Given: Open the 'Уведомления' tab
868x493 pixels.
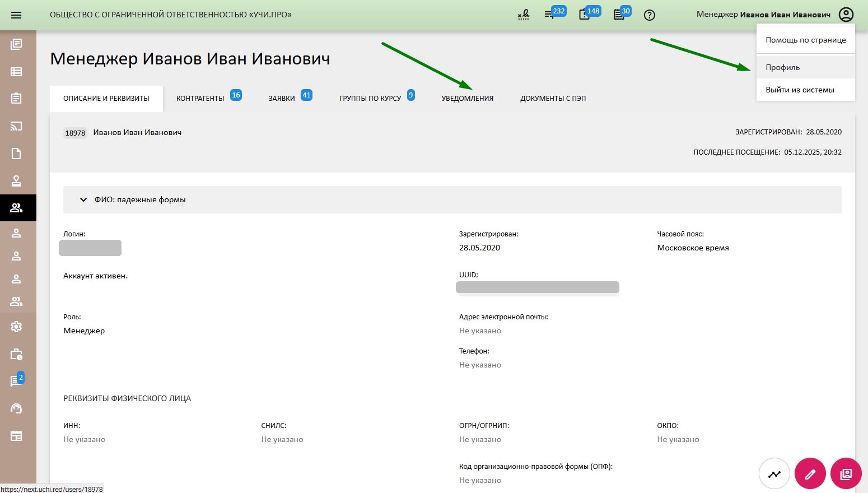Looking at the screenshot, I should click(x=467, y=99).
